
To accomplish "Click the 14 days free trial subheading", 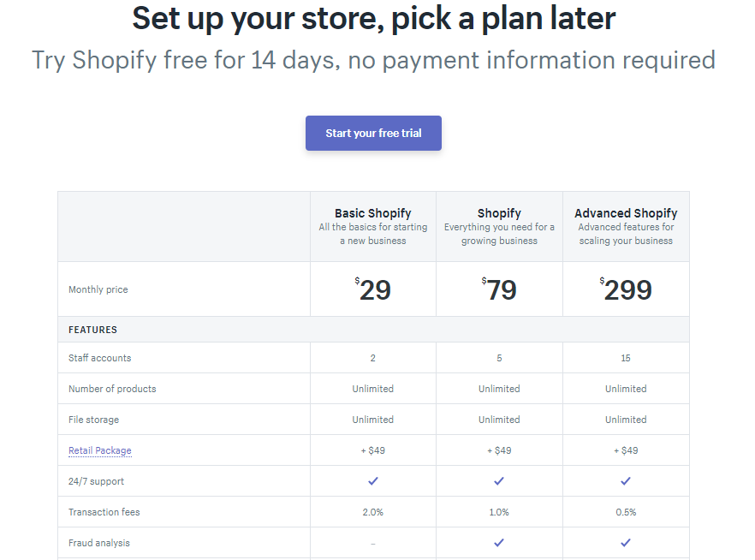I will point(373,60).
